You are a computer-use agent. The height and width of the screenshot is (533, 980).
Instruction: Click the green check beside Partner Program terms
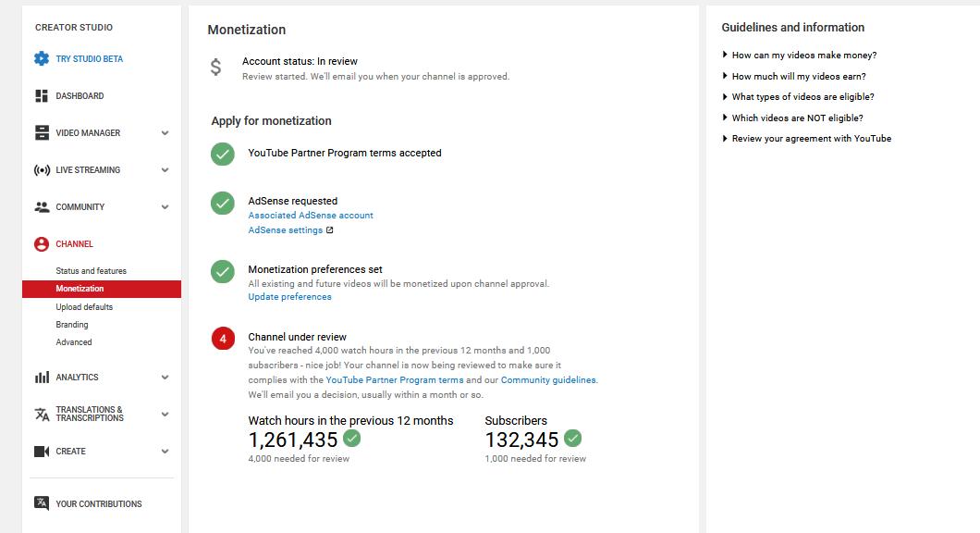[223, 154]
